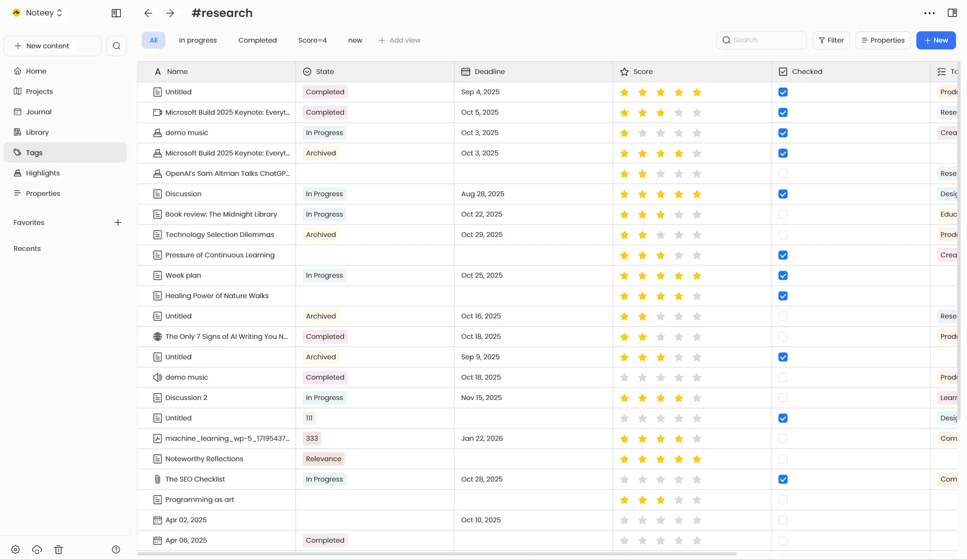
Task: Open the Properties dropdown in toolbar
Action: (x=882, y=41)
